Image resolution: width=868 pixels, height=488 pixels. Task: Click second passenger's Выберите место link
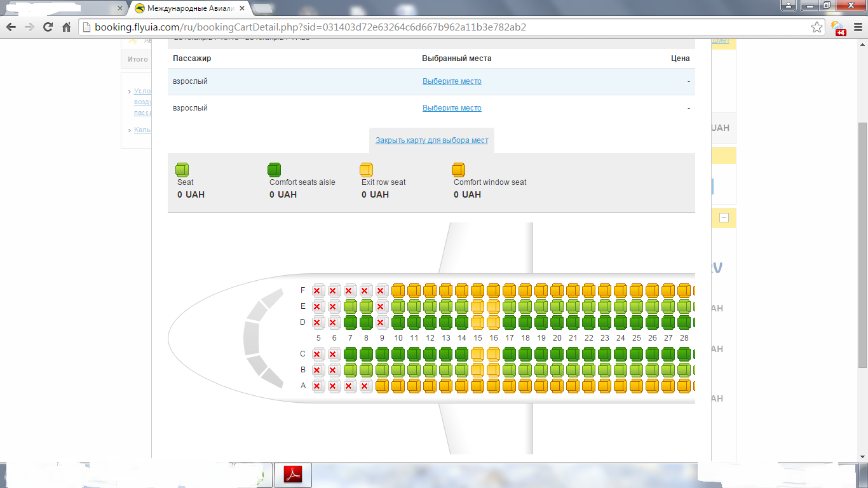click(x=452, y=108)
